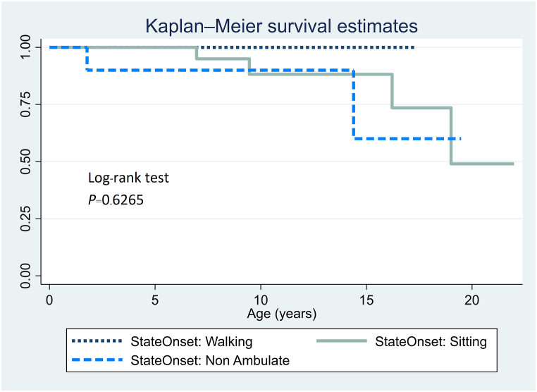Click the y-axis tick label 0.00
The image size is (537, 392).
pyautogui.click(x=27, y=276)
